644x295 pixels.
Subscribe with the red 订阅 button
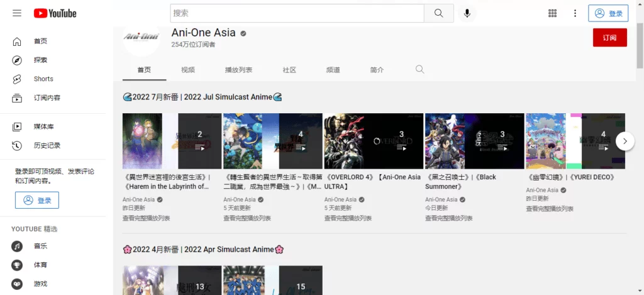610,38
